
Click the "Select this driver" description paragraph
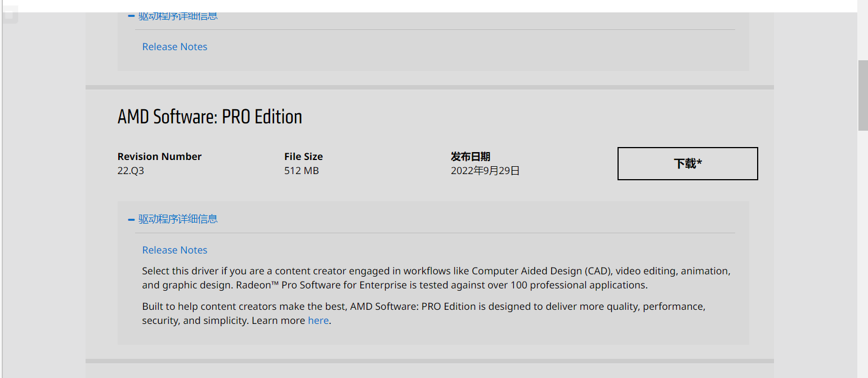pyautogui.click(x=436, y=278)
